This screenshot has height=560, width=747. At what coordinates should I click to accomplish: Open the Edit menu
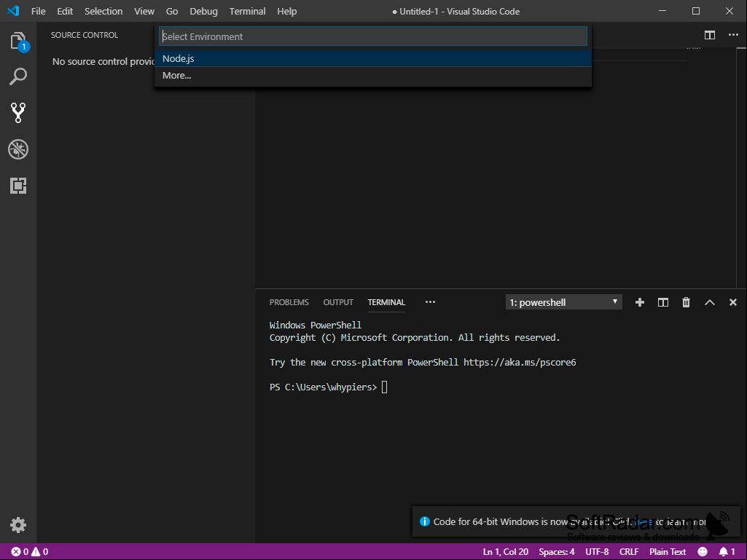pos(65,11)
